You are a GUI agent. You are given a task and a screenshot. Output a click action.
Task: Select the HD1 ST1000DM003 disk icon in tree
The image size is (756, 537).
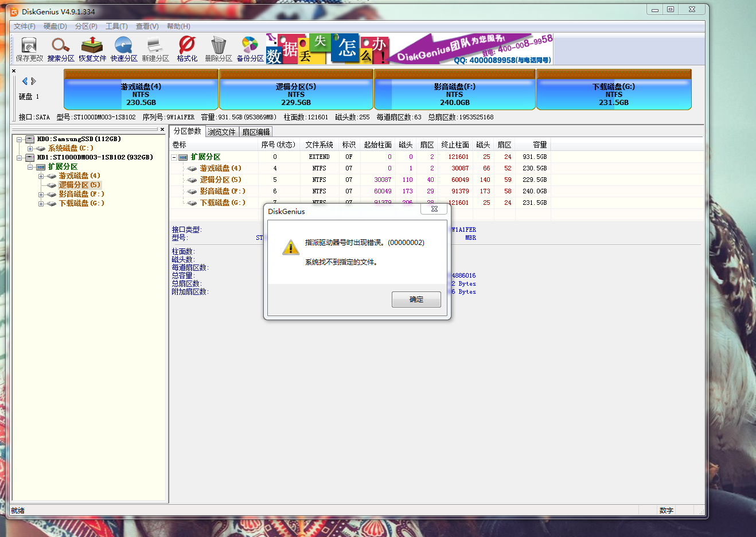[x=30, y=157]
